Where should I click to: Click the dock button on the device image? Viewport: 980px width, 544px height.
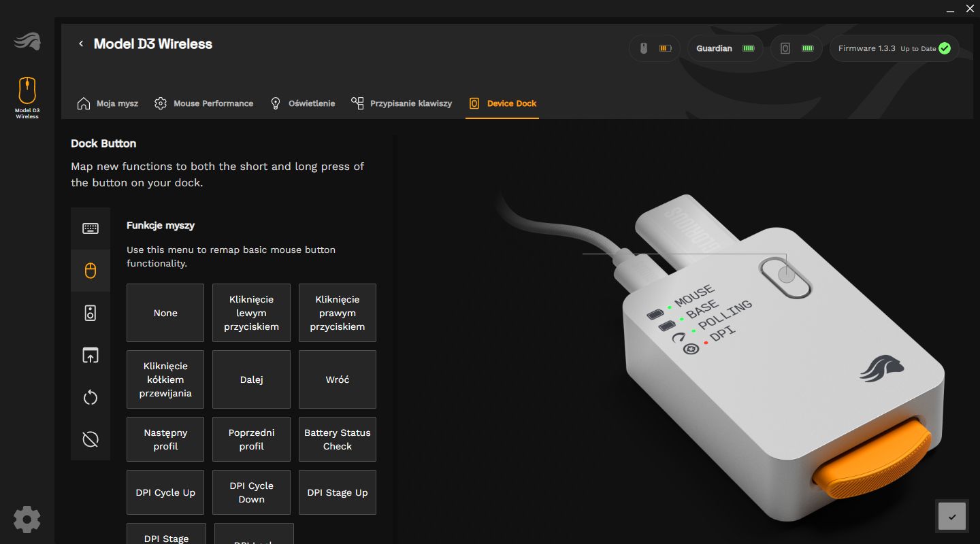786,276
